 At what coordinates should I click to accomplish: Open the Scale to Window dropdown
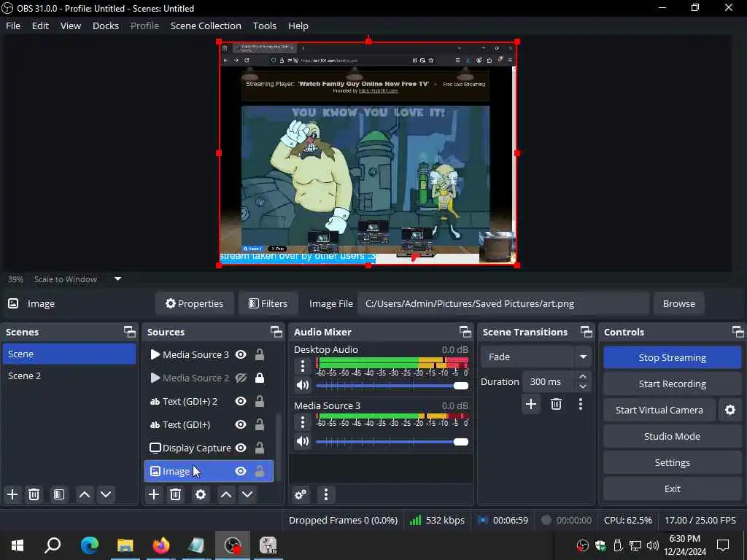click(117, 279)
